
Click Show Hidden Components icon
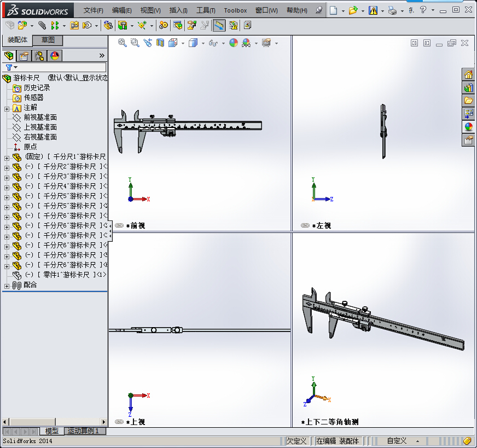(x=108, y=25)
